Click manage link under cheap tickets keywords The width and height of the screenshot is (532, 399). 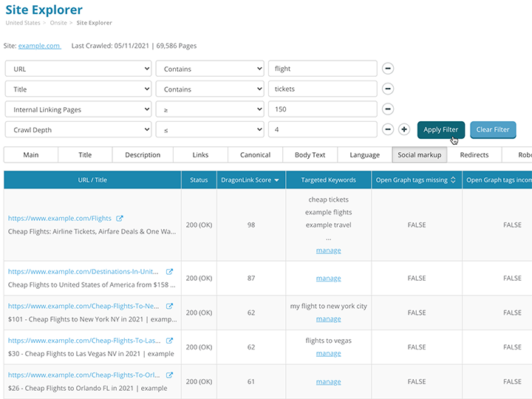coord(328,250)
